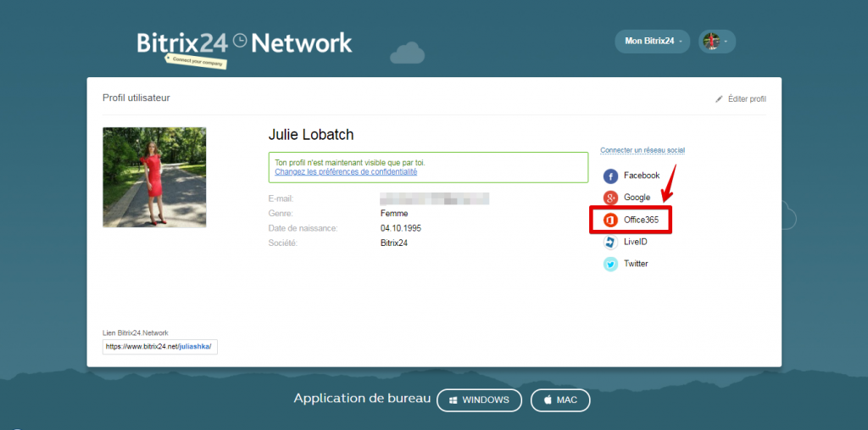868x430 pixels.
Task: Click the blurred e-mail value
Action: point(435,198)
